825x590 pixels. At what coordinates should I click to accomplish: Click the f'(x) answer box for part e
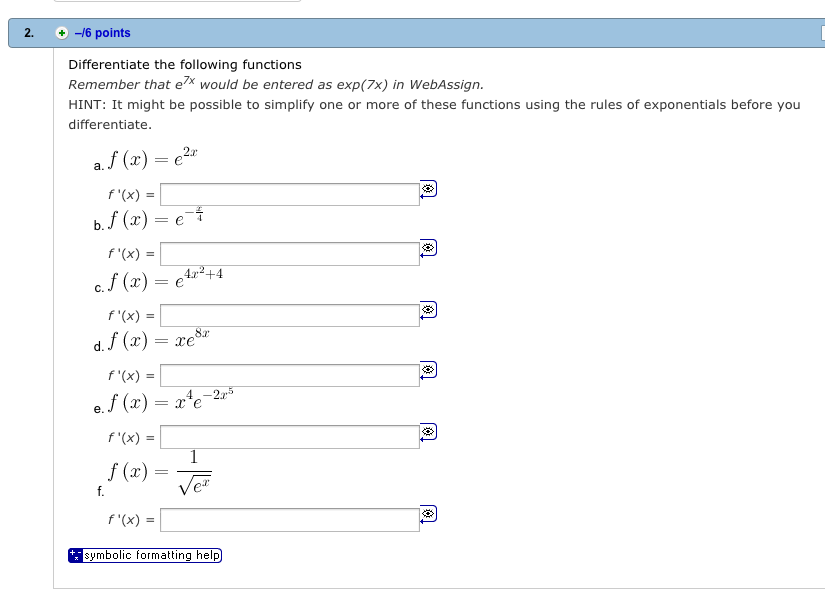click(x=290, y=436)
